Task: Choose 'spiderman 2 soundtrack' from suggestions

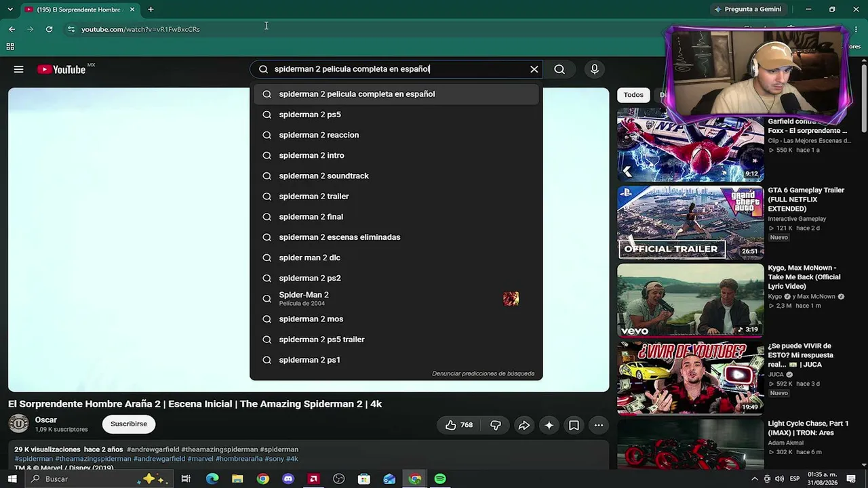Action: (396, 176)
